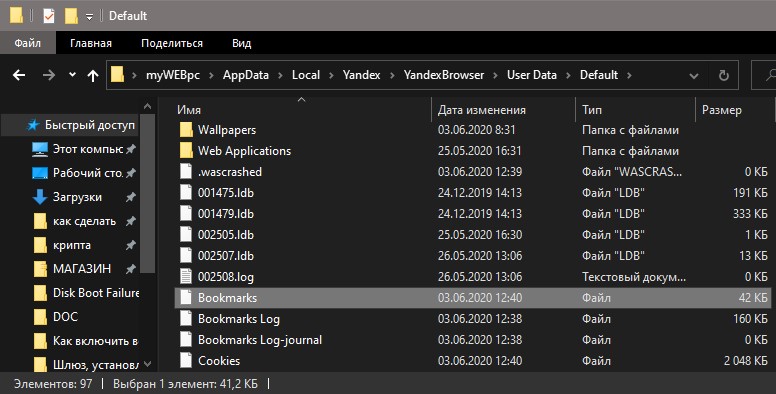
Task: Click YandexBrowser in the address path
Action: [444, 75]
